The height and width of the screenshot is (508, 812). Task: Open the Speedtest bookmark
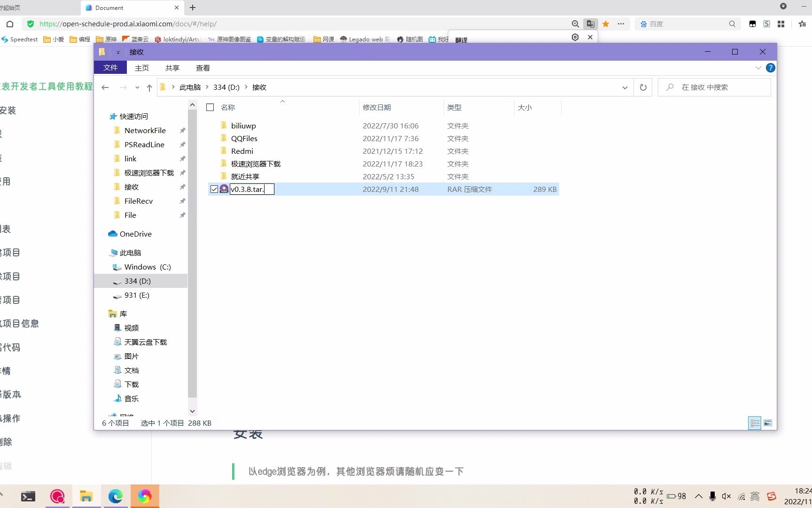[x=19, y=39]
